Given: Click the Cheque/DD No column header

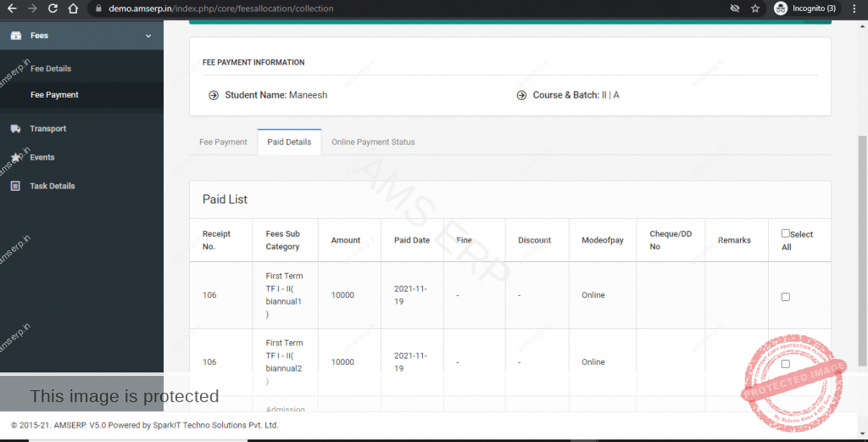Looking at the screenshot, I should tap(670, 240).
